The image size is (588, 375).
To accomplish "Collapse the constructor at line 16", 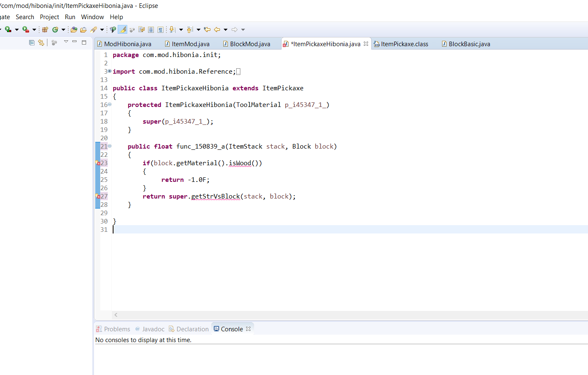I will click(x=110, y=104).
